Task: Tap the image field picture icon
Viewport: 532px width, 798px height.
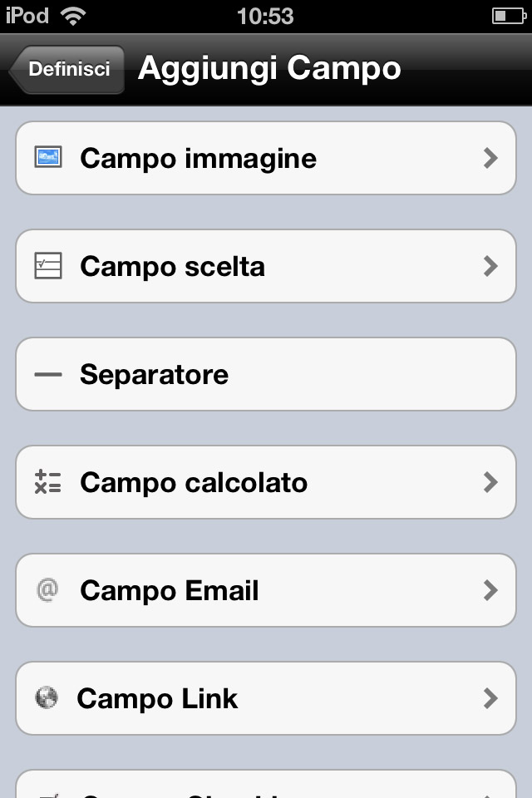Action: click(x=48, y=157)
